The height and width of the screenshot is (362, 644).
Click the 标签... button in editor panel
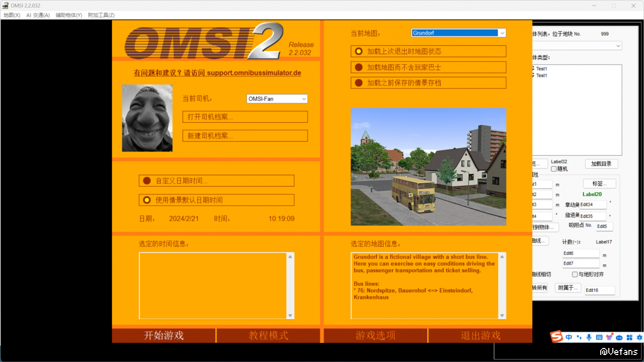[x=599, y=184]
